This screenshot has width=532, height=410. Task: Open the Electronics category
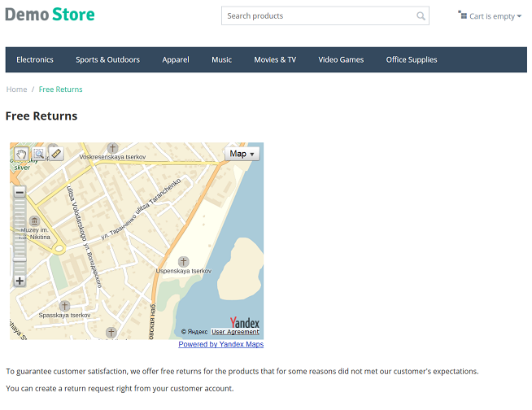point(35,59)
